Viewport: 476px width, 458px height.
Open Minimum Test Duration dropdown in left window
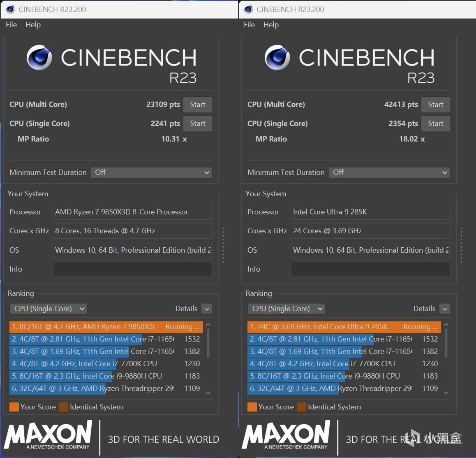tap(151, 172)
